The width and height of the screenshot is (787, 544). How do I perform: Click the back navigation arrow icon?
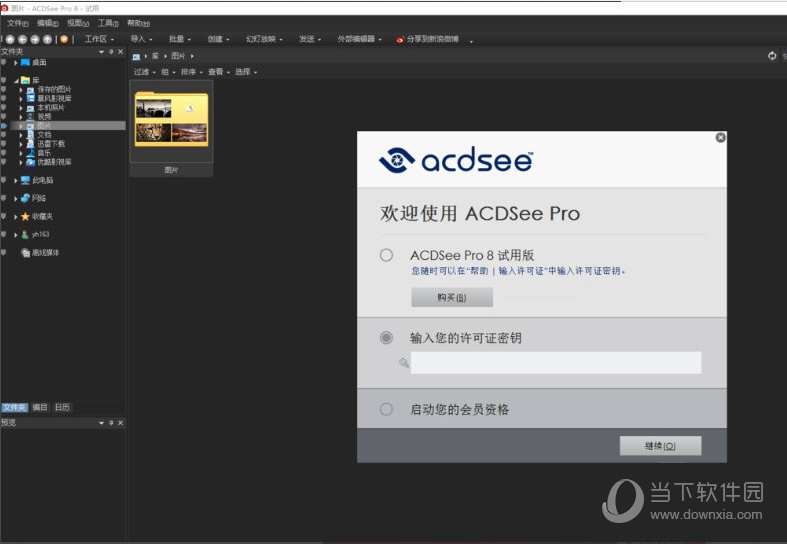(23, 39)
